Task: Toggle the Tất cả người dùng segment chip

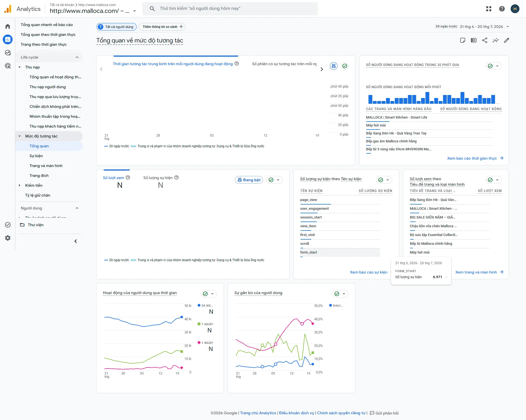Action: point(116,27)
